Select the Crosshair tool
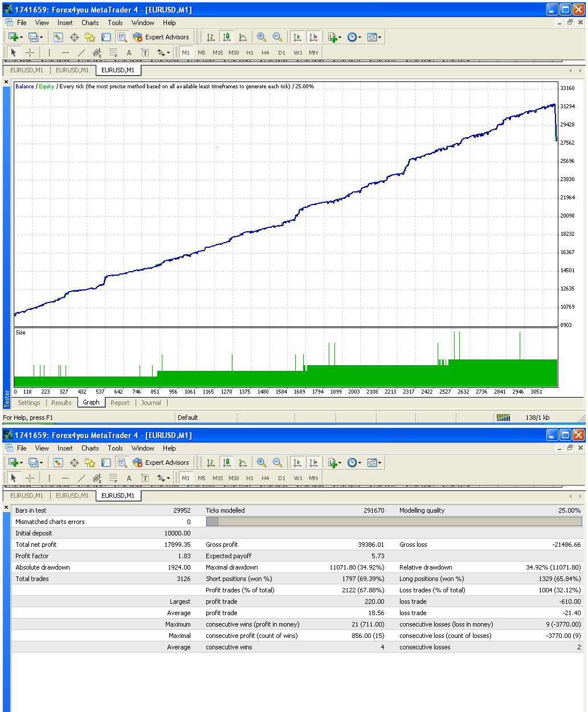This screenshot has height=712, width=588. [30, 52]
